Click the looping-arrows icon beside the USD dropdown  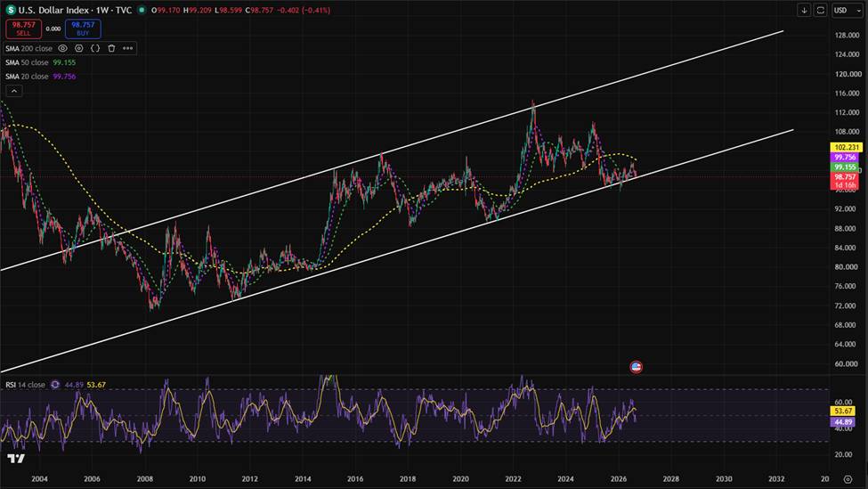point(821,10)
